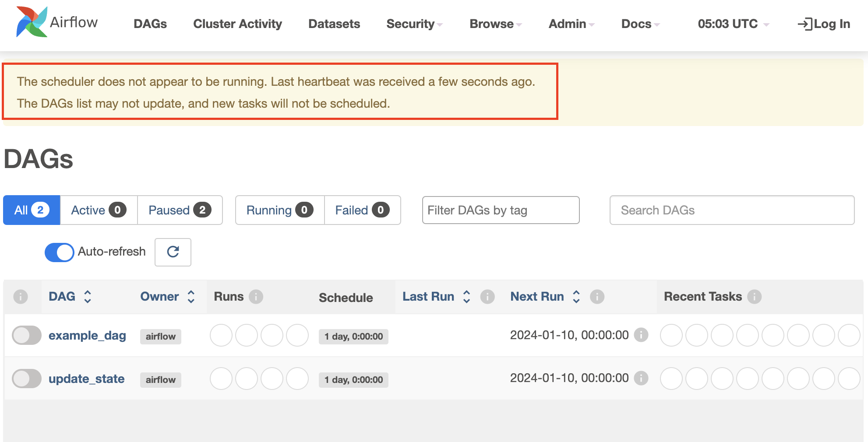Open the update_state DAG link
Viewport: 868px width, 442px height.
(86, 379)
